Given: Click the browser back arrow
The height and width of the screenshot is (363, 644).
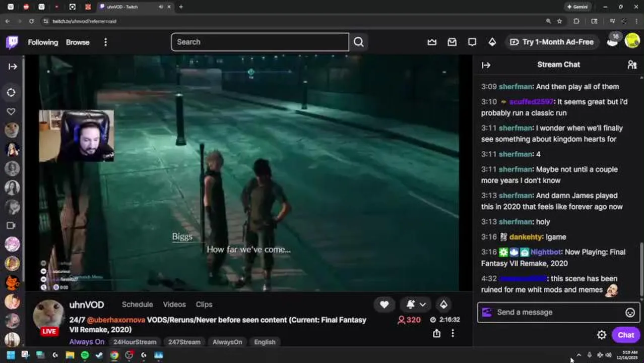Looking at the screenshot, I should pyautogui.click(x=8, y=21).
